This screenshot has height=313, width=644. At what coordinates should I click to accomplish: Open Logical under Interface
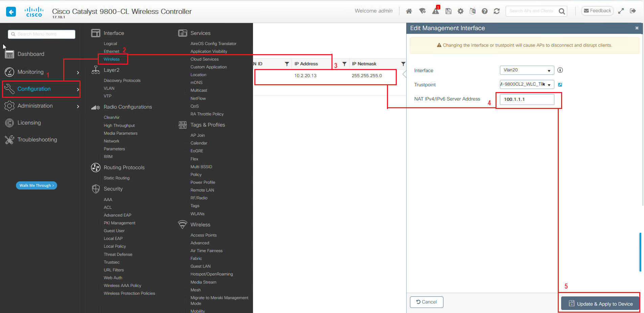[x=110, y=44]
